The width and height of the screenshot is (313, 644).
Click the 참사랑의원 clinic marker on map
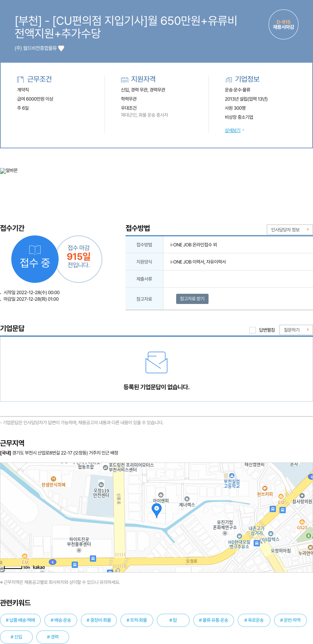302,496
